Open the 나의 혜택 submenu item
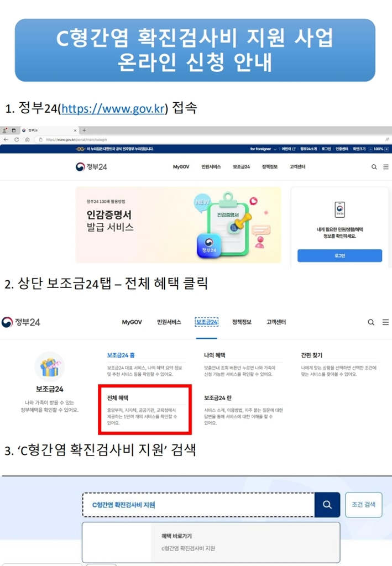The height and width of the screenshot is (566, 392). click(x=215, y=355)
